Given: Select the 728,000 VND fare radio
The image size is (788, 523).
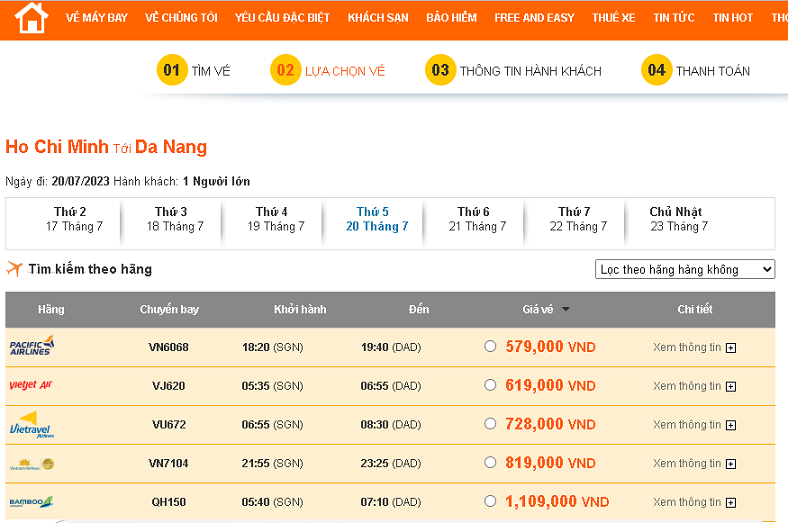Looking at the screenshot, I should click(x=490, y=424).
